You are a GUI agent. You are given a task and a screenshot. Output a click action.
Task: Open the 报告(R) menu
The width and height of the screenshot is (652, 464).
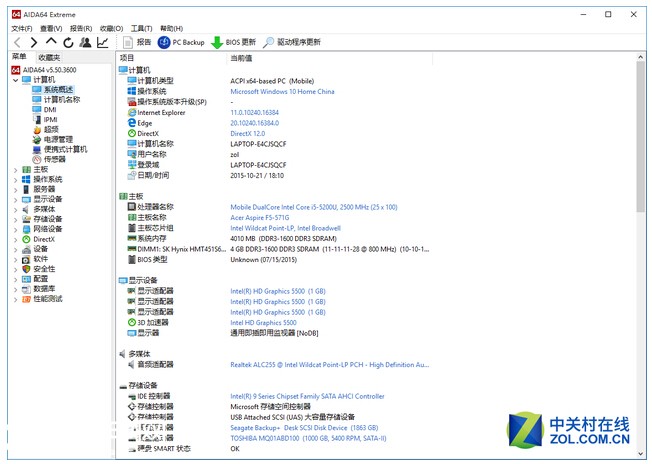(x=81, y=28)
